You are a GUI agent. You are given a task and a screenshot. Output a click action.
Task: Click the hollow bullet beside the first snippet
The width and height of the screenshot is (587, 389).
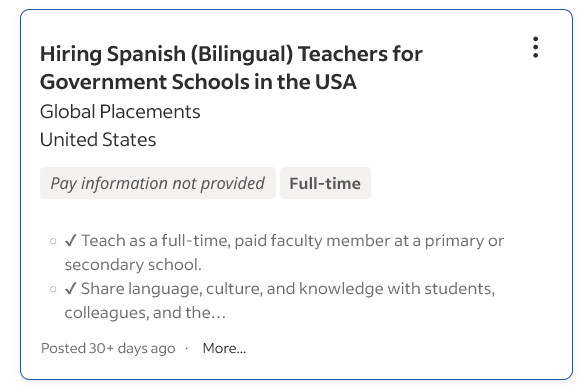[x=53, y=241]
